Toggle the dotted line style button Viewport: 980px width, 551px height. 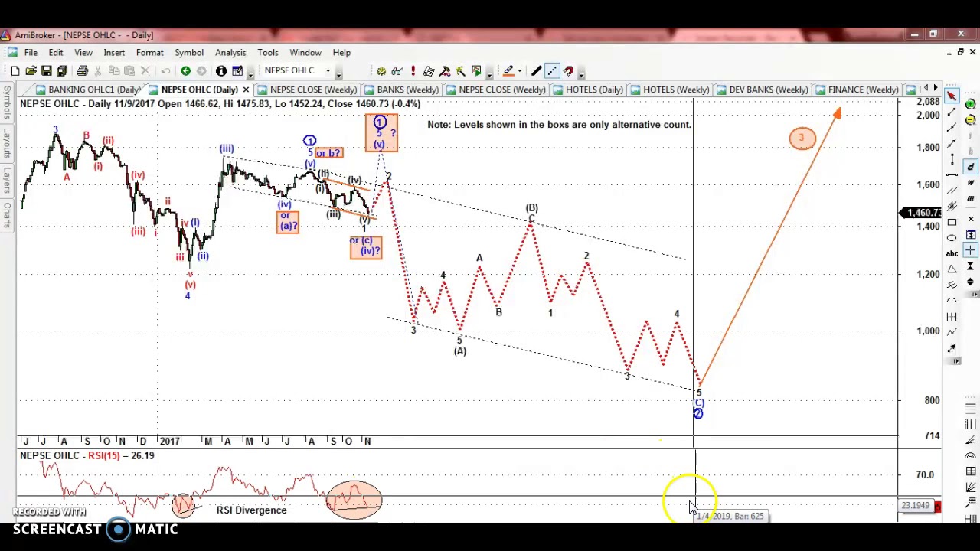click(x=552, y=70)
